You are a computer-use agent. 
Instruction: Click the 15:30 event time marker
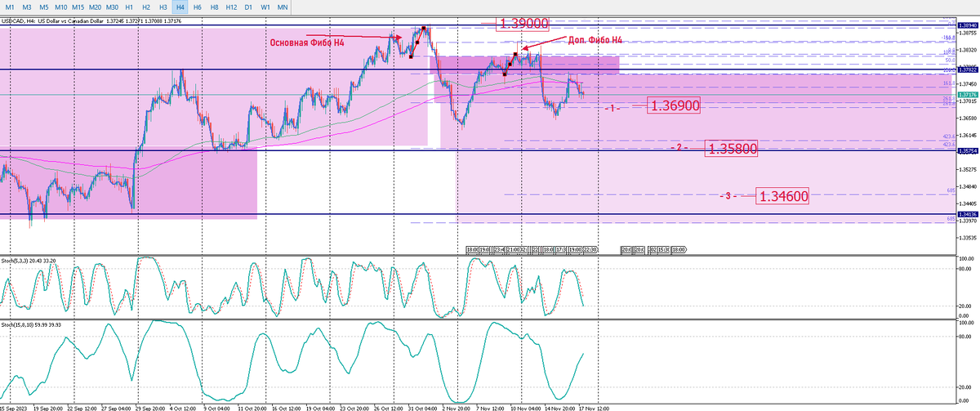(663, 250)
